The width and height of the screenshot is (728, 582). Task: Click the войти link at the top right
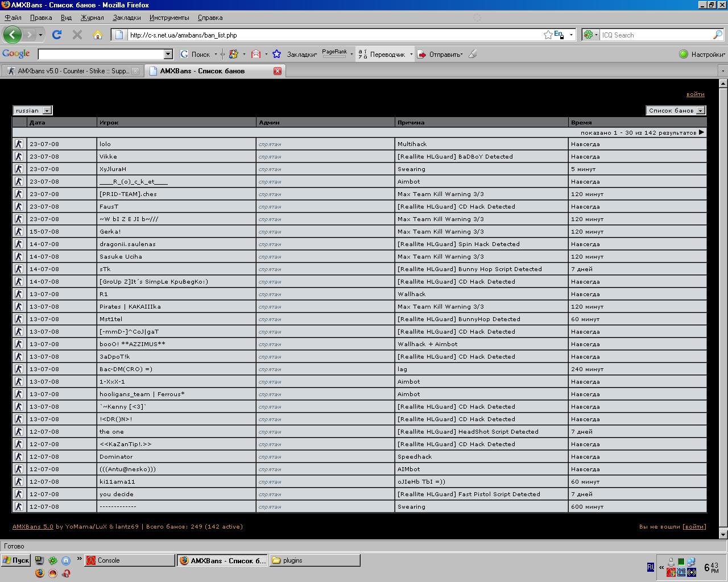tap(695, 94)
